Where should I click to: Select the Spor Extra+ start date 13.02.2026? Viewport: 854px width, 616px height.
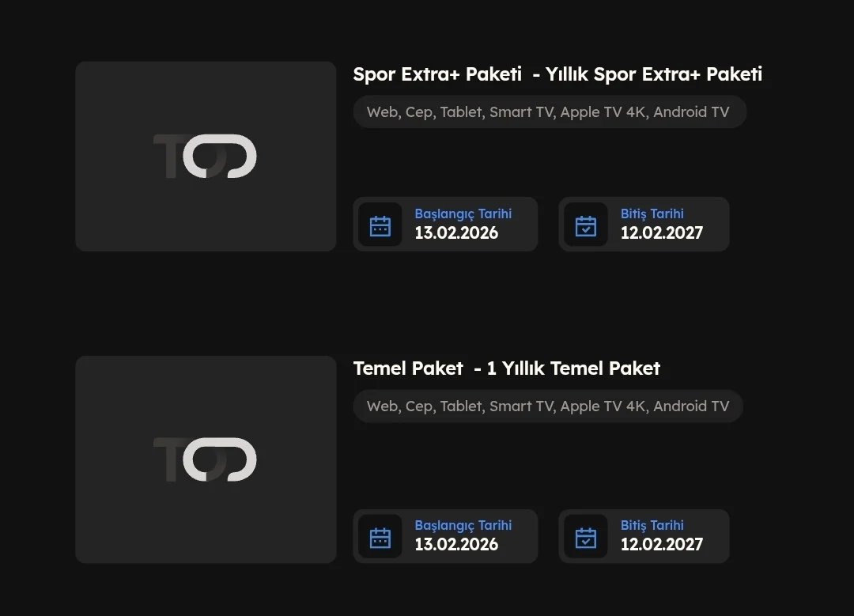tap(456, 233)
